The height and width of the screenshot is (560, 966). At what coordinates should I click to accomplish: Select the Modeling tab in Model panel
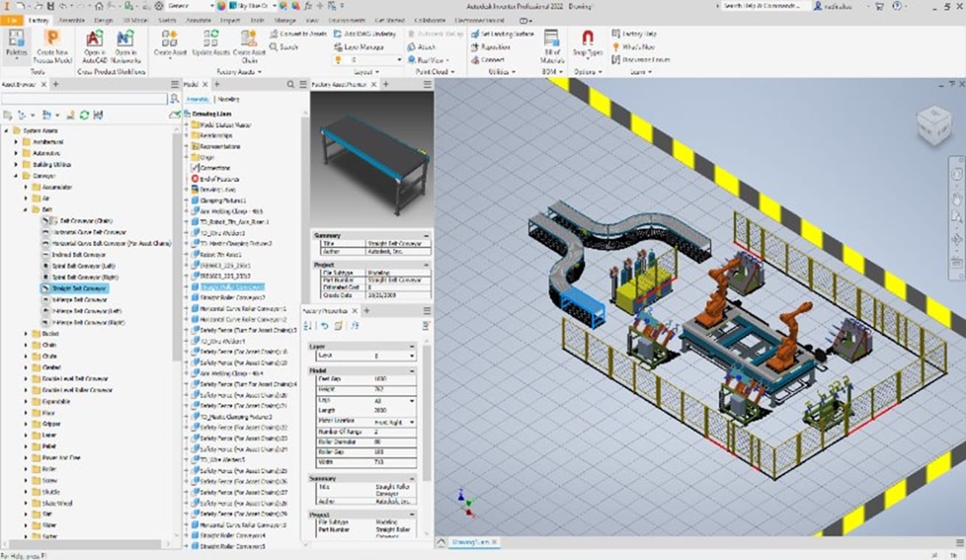(x=228, y=99)
